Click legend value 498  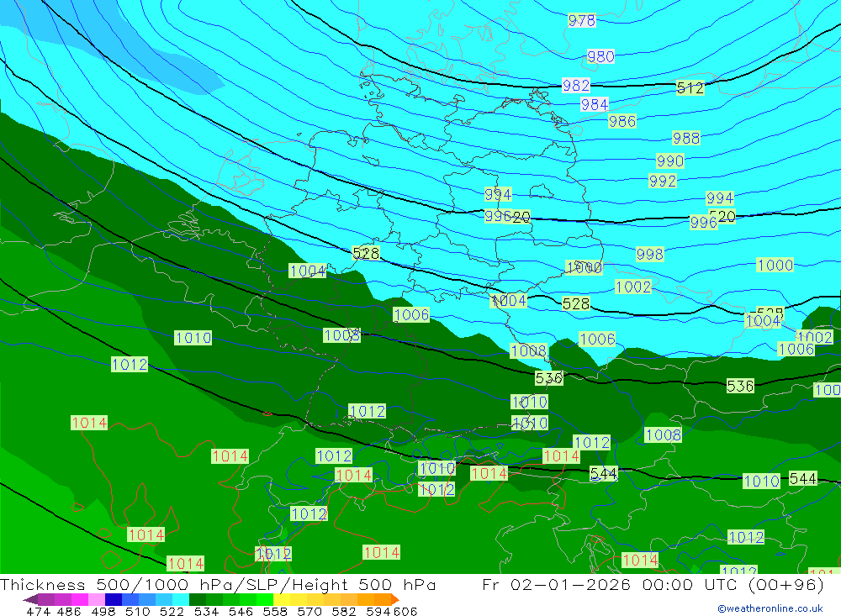(103, 611)
